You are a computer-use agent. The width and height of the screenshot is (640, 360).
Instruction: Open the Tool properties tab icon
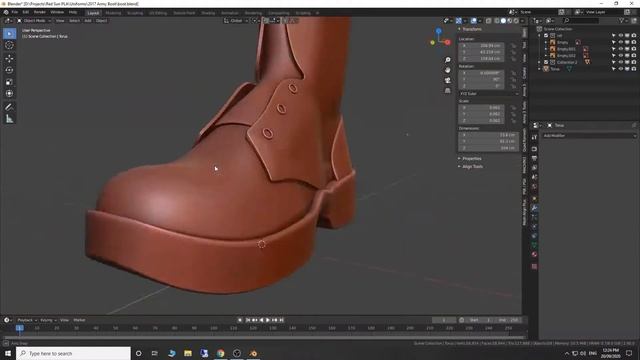(534, 138)
